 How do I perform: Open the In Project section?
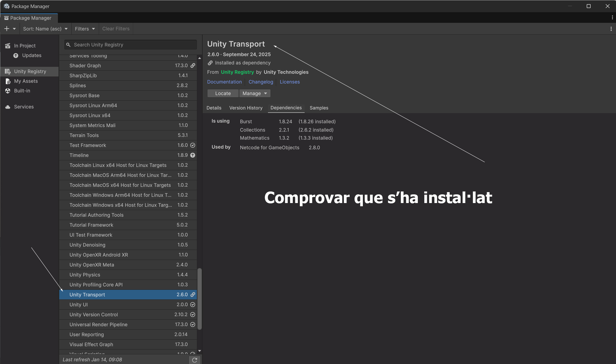[25, 46]
